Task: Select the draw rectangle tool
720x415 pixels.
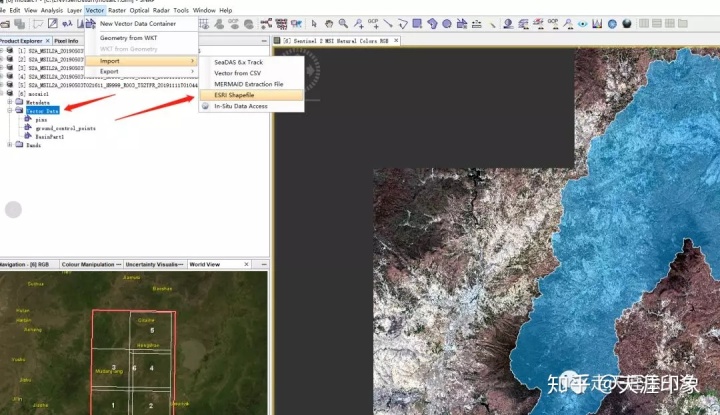Action: pos(417,23)
